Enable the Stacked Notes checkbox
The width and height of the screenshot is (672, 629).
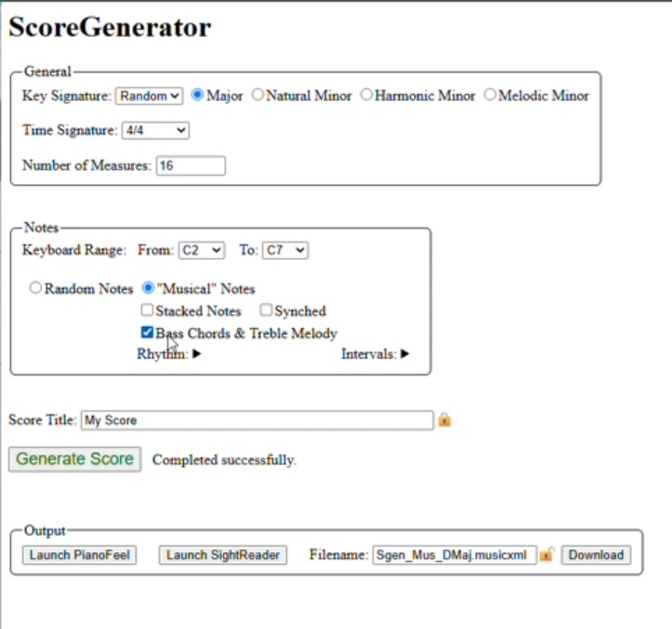(x=147, y=309)
